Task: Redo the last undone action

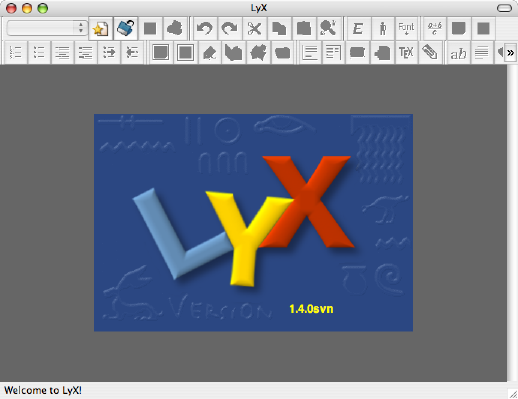Action: [x=229, y=28]
